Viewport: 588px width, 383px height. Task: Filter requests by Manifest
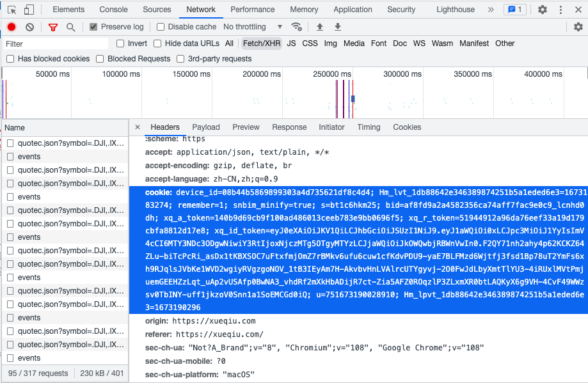click(474, 43)
